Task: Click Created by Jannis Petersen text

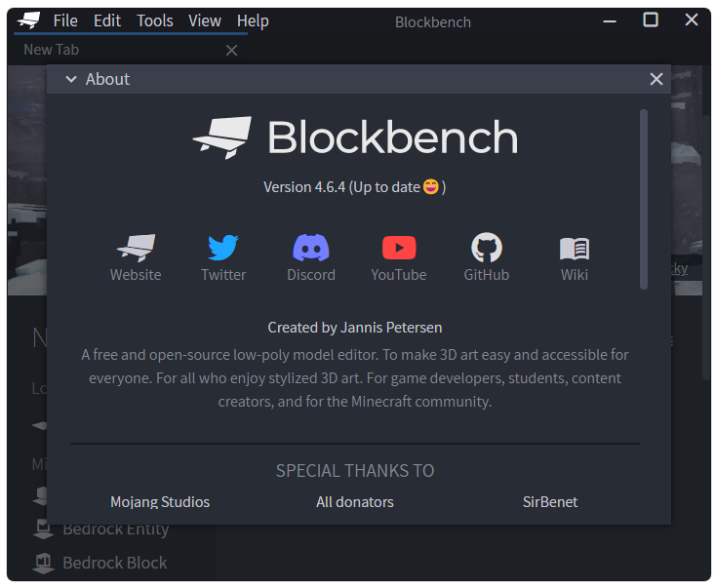Action: (355, 328)
